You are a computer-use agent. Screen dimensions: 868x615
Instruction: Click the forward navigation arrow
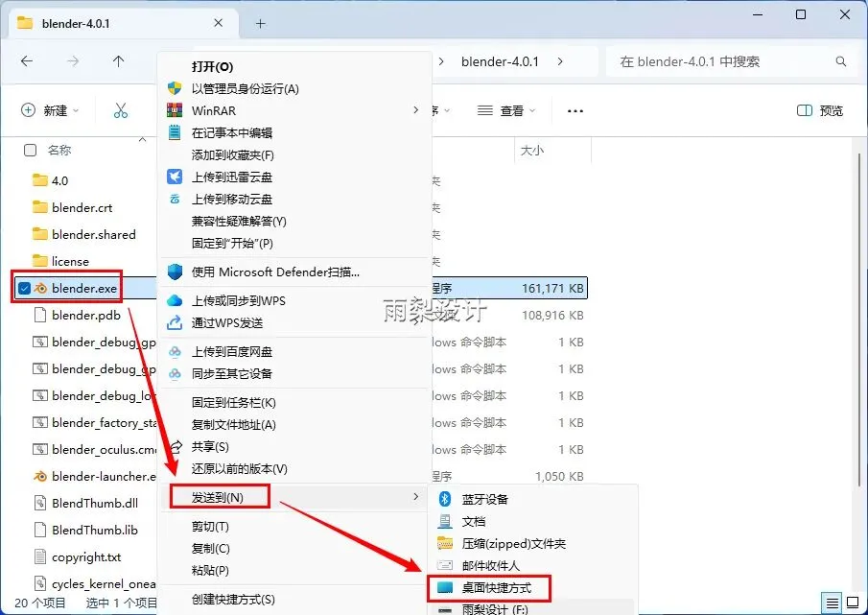click(73, 61)
